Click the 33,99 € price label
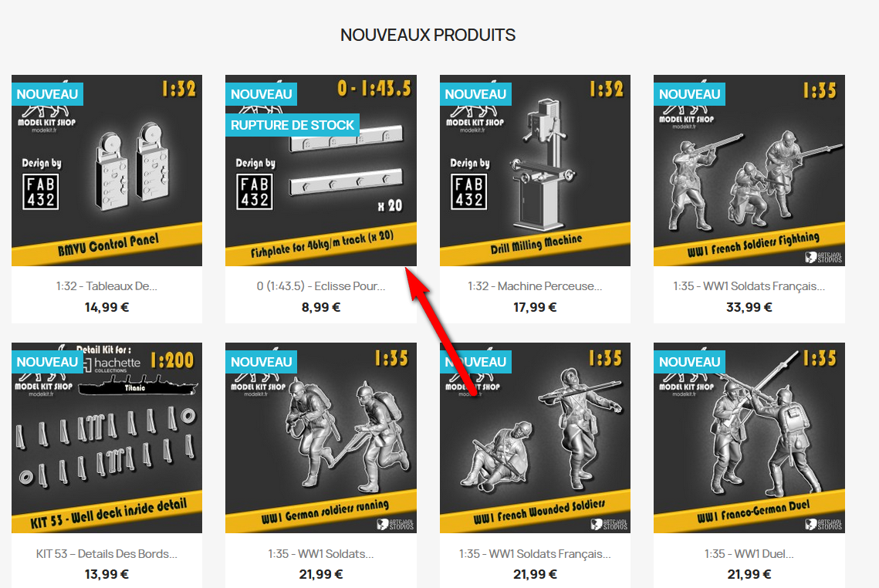The height and width of the screenshot is (588, 879). 749,307
